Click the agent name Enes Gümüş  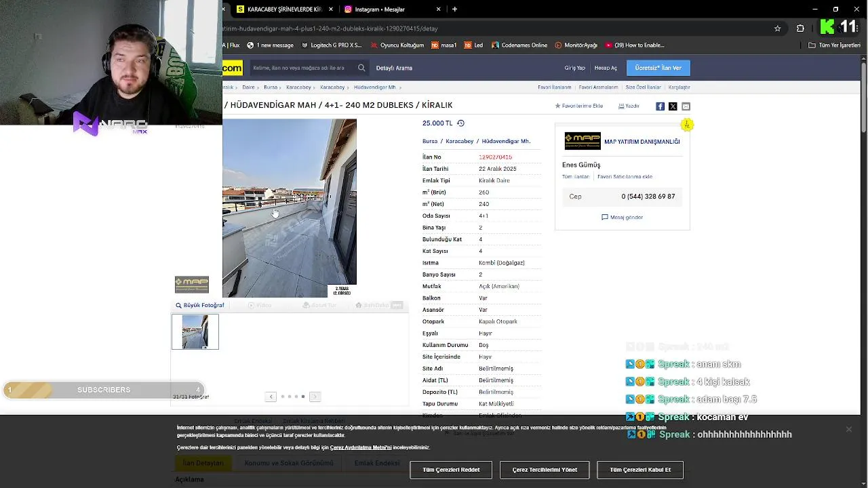point(581,165)
